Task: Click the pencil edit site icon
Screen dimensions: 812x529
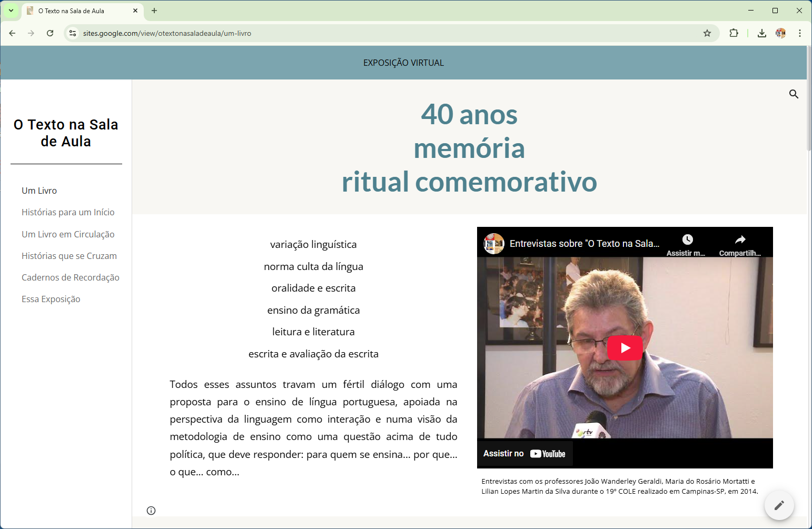Action: 779,505
